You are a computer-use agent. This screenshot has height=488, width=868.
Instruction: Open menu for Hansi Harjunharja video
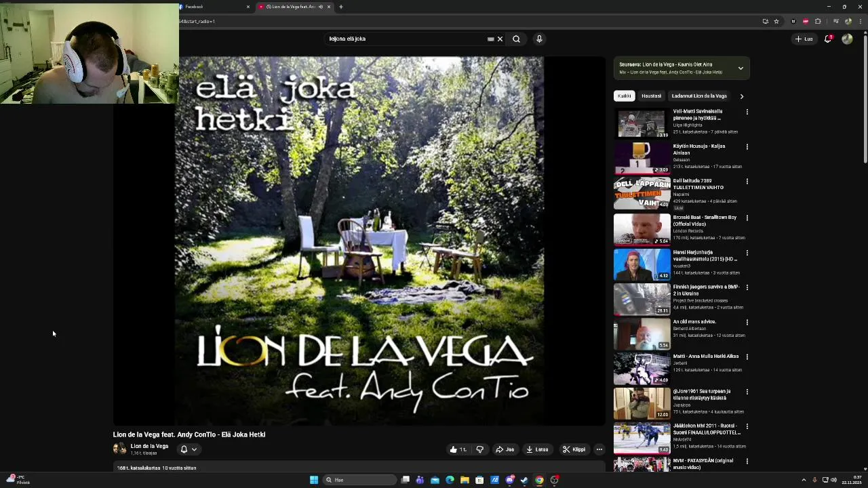747,253
